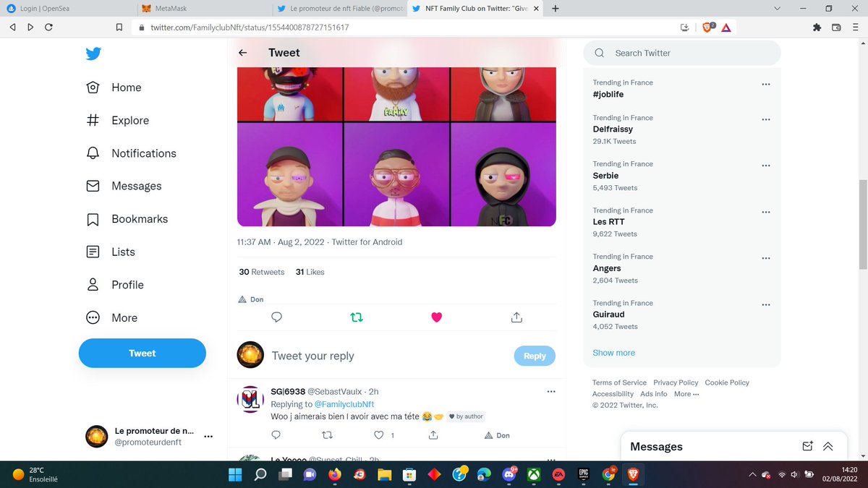868x488 pixels.
Task: Click the blue Tweet button
Action: point(142,354)
